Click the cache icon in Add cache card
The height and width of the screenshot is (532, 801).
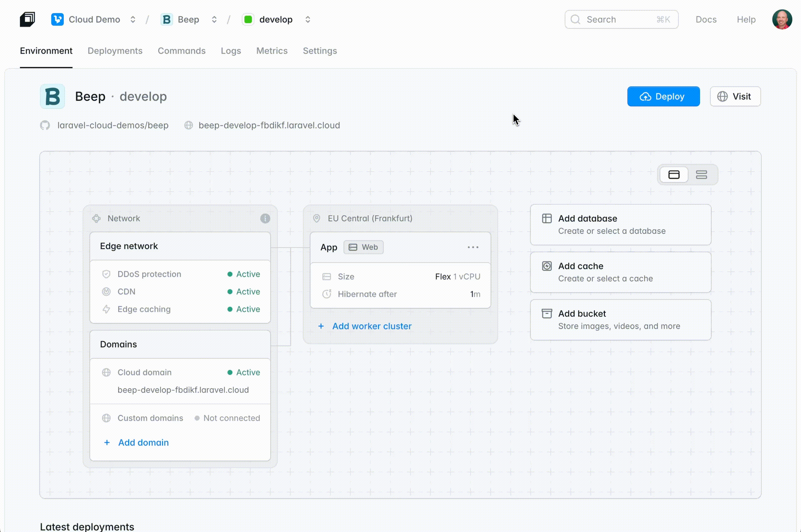[x=546, y=266]
